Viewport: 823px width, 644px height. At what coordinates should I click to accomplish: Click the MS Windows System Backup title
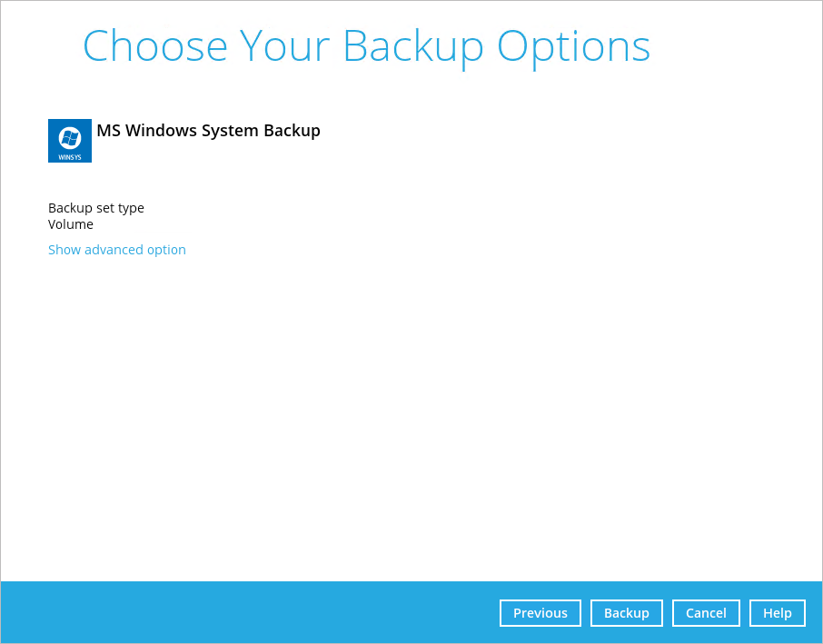pos(208,130)
